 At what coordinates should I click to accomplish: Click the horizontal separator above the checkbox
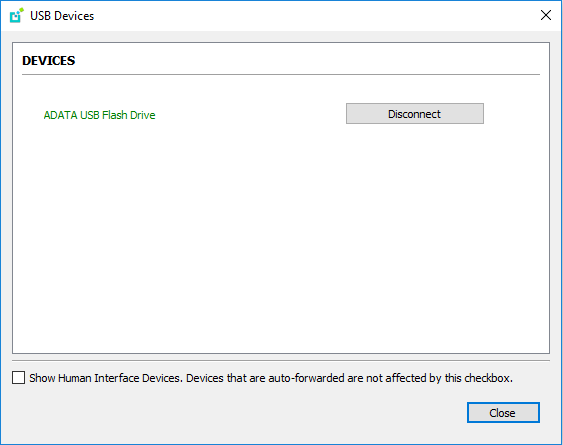(281, 360)
